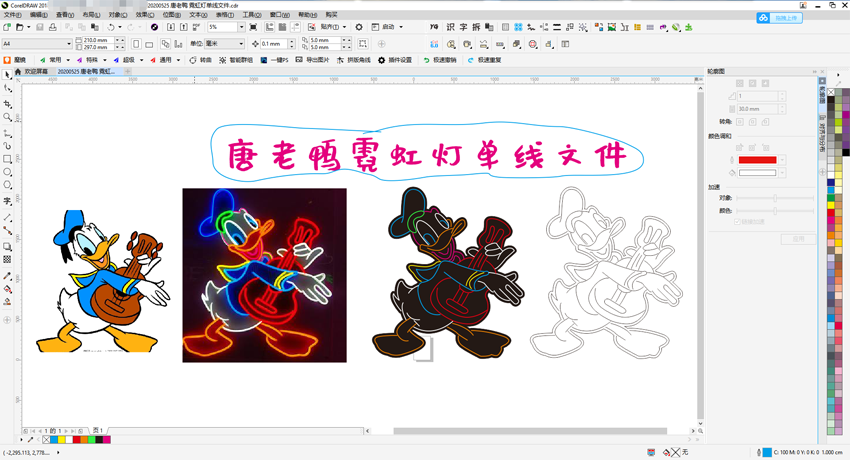850x460 pixels.
Task: Select the outside contour option icon
Action: (765, 83)
